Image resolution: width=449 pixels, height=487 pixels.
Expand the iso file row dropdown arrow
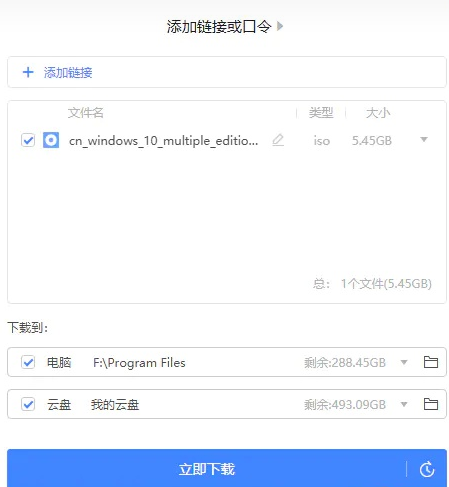pyautogui.click(x=424, y=139)
